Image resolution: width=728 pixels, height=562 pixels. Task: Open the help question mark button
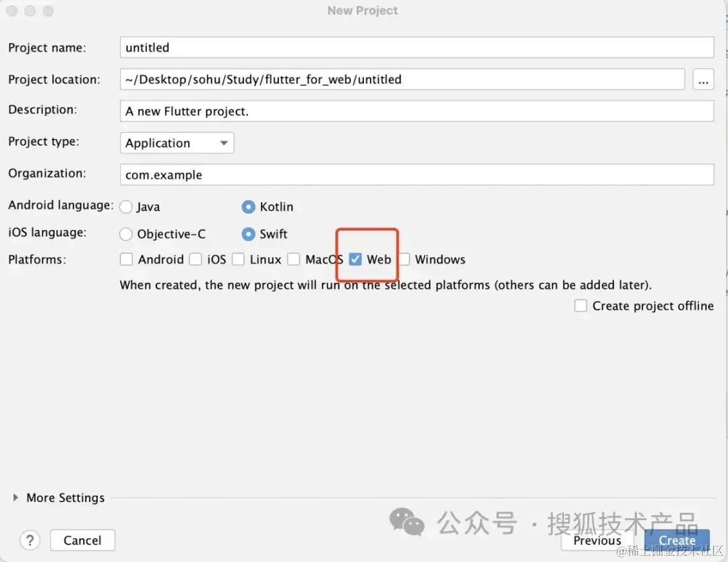tap(30, 540)
